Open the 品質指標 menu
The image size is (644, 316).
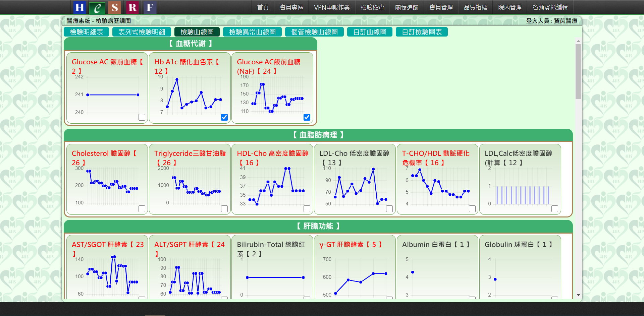(476, 7)
